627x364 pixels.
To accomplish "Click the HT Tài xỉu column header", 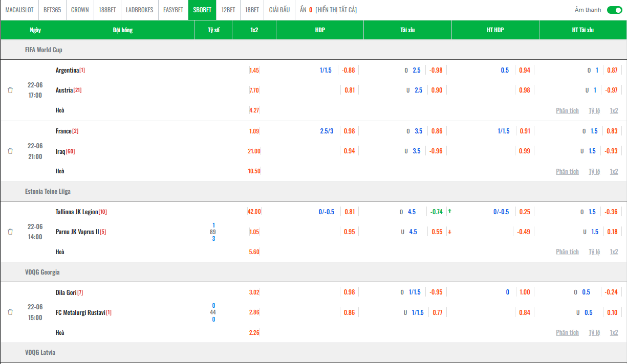I will coord(582,30).
